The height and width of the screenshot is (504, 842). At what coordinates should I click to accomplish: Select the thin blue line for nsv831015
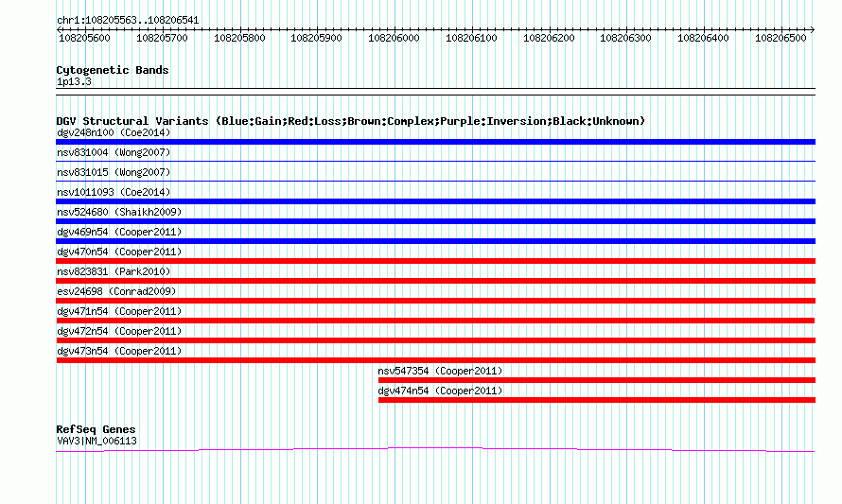[435, 181]
